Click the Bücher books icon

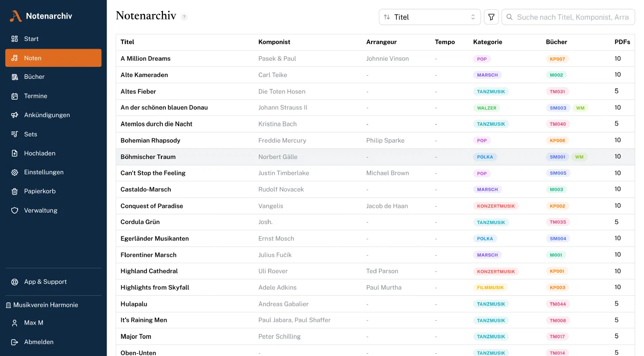tap(15, 77)
